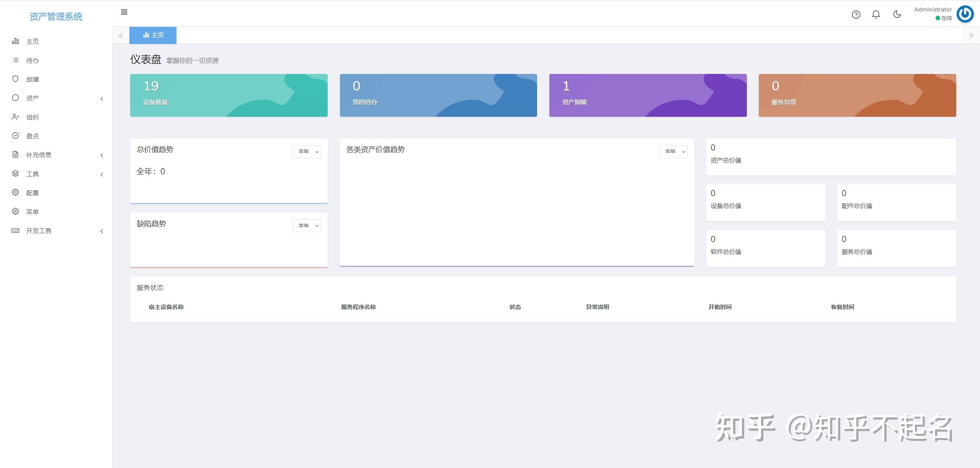Open the 本年 dropdown for 总价值趋势

(x=307, y=151)
